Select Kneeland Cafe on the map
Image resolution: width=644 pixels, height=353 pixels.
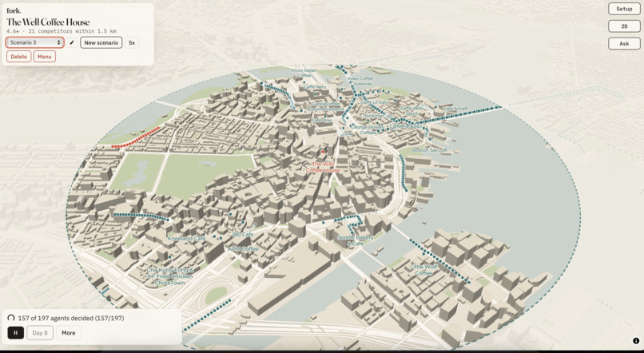tap(186, 239)
